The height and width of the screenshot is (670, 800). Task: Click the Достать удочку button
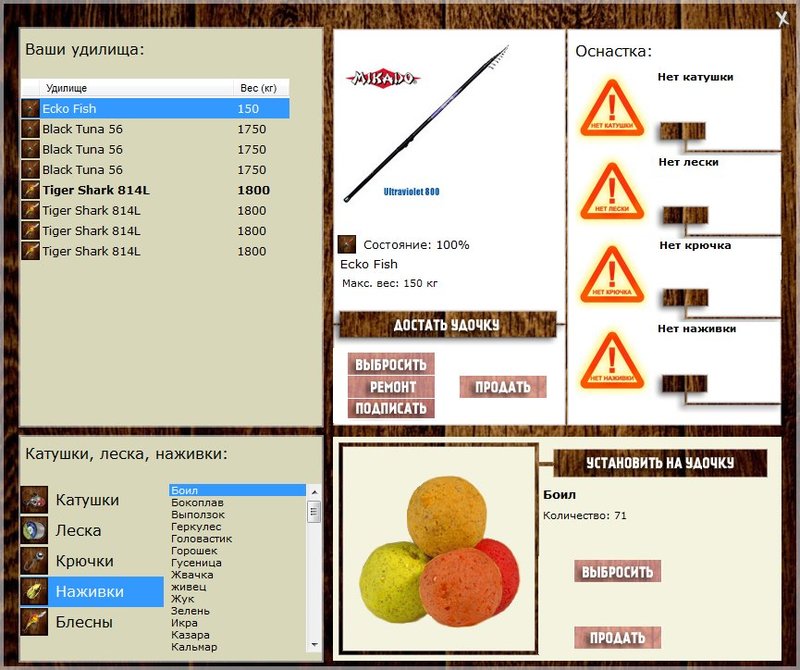(x=447, y=325)
